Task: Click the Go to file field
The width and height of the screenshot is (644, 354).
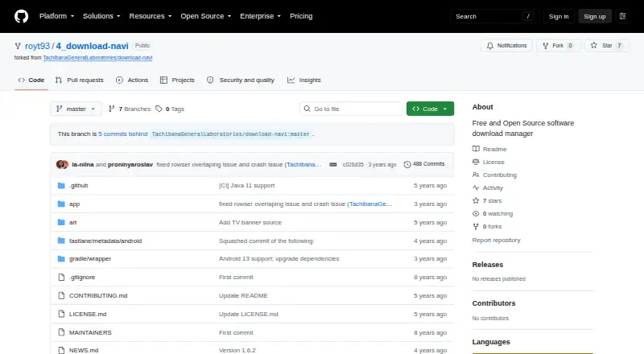Action: pyautogui.click(x=352, y=109)
